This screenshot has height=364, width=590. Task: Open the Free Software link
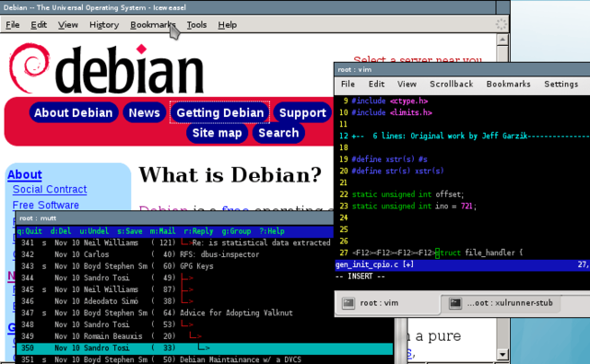click(45, 205)
